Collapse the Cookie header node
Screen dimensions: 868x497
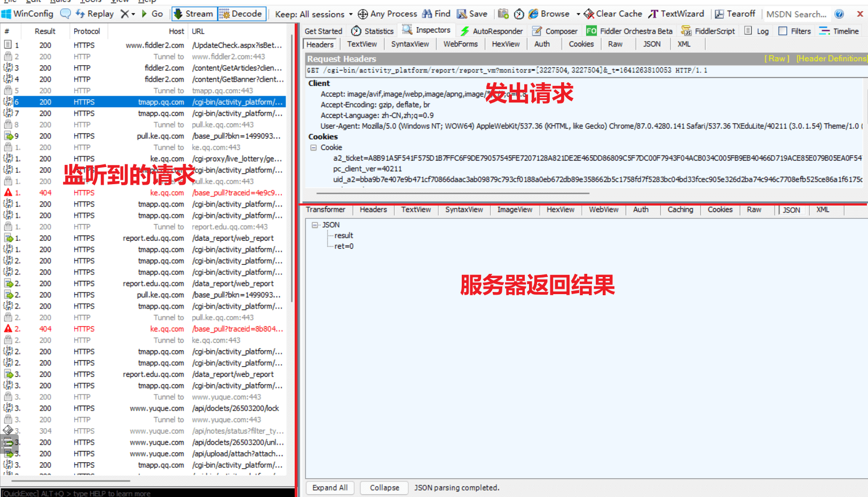tap(313, 147)
